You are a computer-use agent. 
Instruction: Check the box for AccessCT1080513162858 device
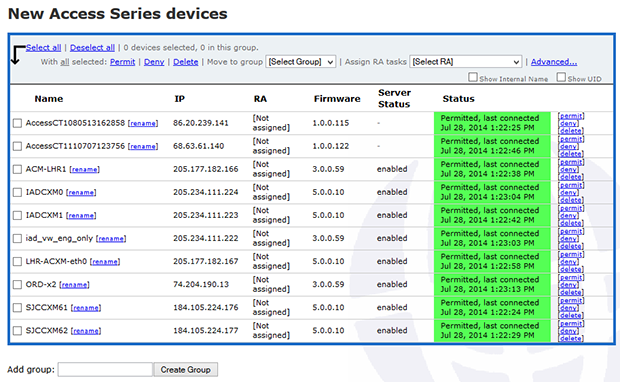coord(17,123)
